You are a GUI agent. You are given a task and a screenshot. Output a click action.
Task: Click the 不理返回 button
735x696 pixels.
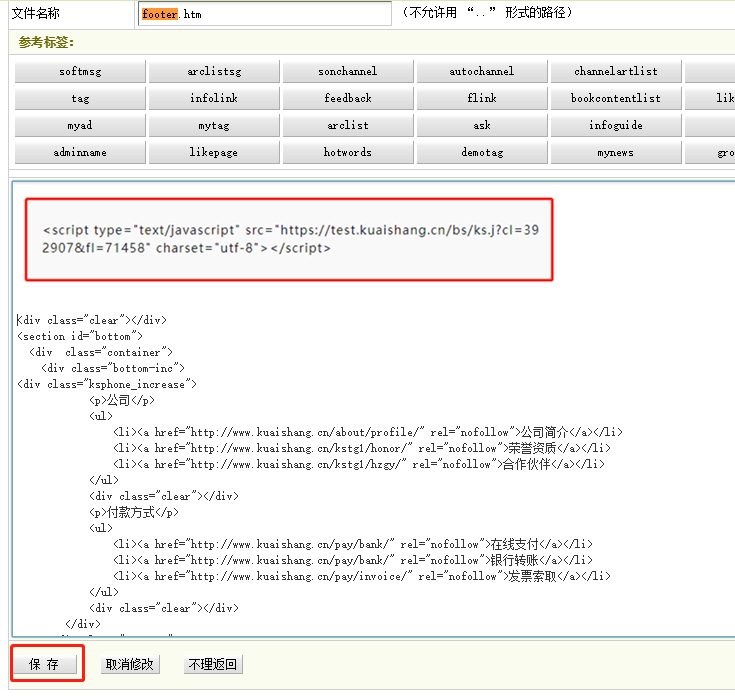click(213, 664)
